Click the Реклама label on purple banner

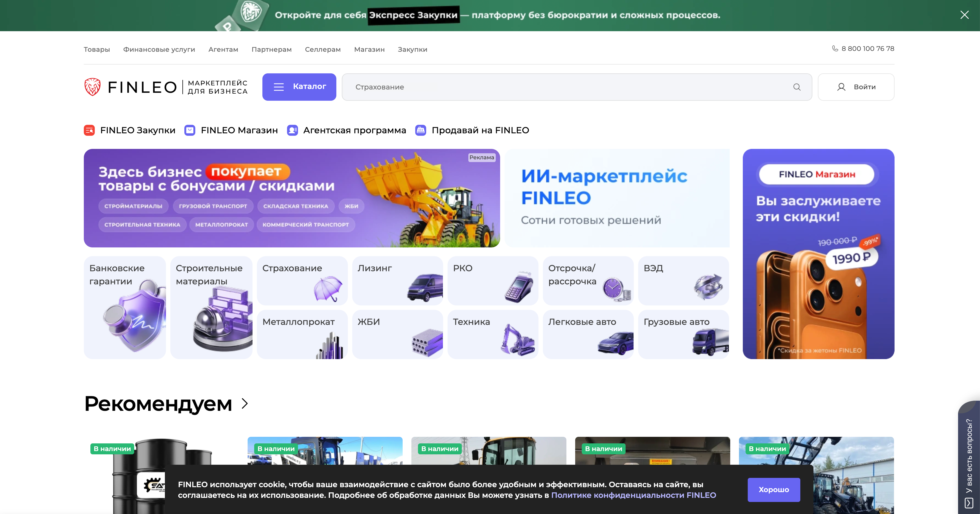[482, 157]
